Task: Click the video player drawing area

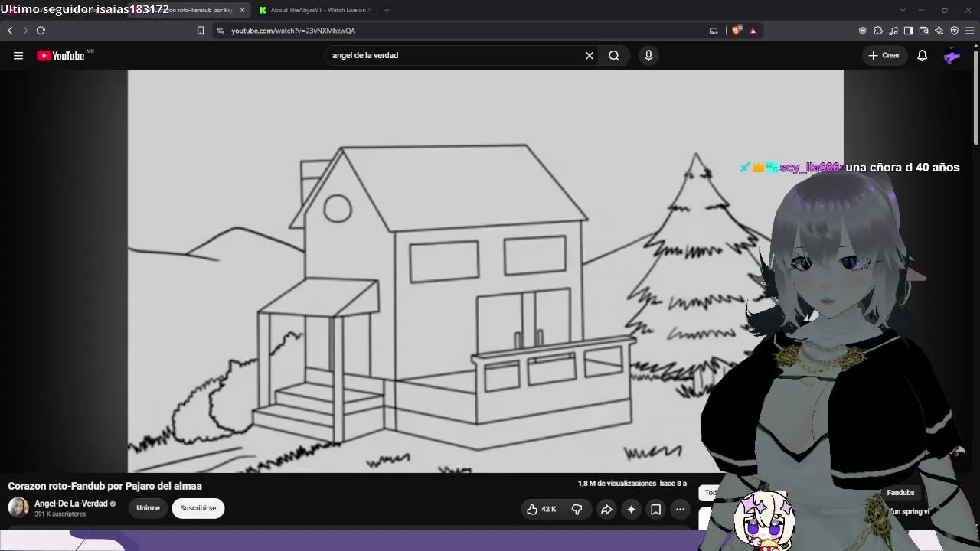Action: pyautogui.click(x=485, y=271)
